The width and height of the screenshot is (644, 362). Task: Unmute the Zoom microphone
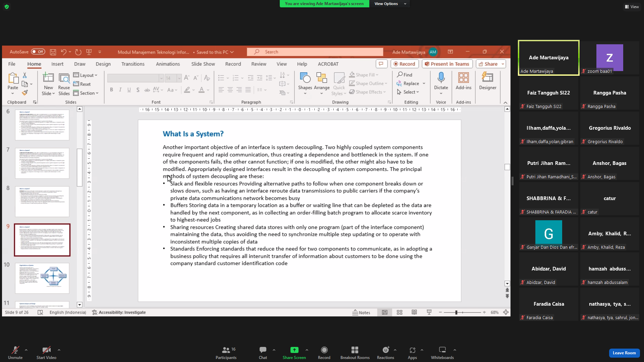tap(15, 353)
